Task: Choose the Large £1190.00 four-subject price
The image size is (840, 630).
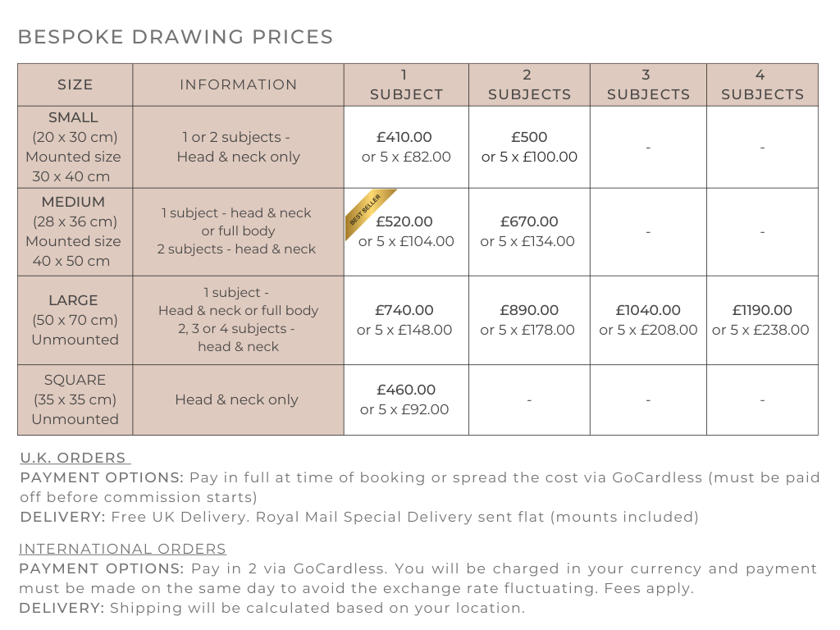Action: (761, 320)
